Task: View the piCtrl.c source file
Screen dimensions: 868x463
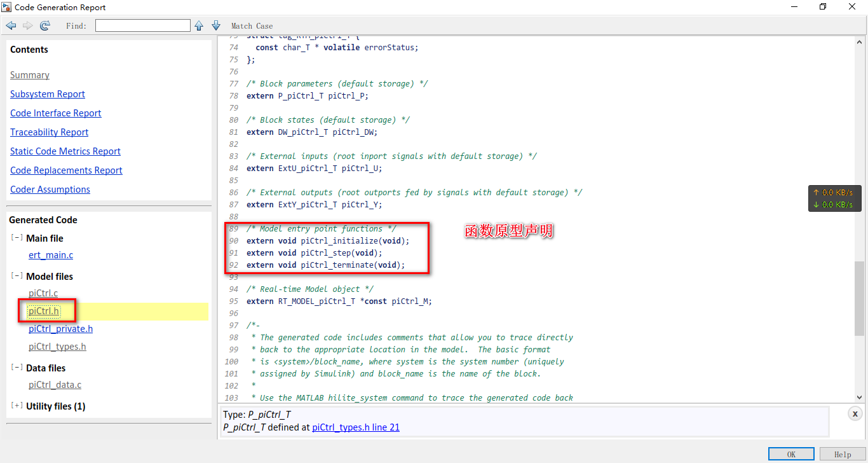Action: pos(41,293)
